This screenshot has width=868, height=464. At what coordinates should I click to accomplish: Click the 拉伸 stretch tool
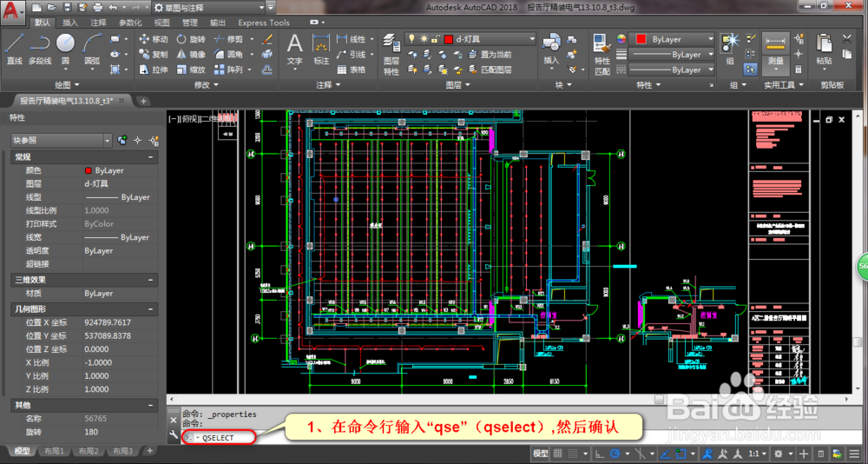(154, 70)
